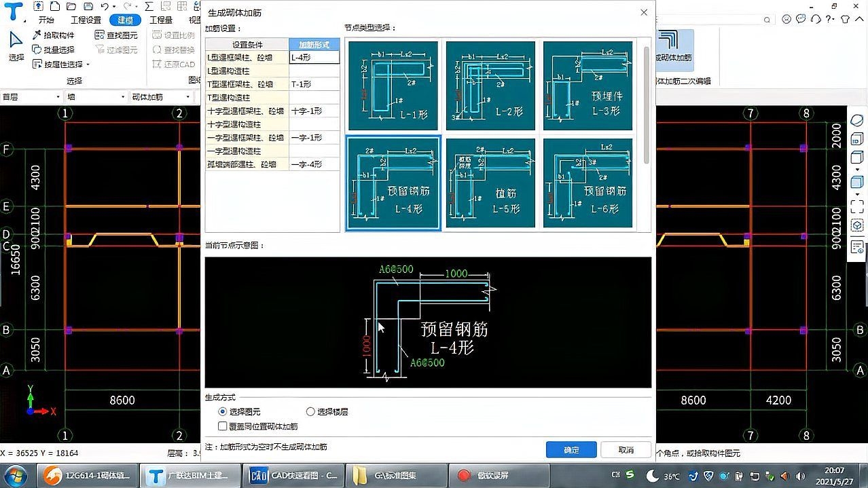Select the 选择图元 radio button
This screenshot has width=868, height=488.
[223, 413]
